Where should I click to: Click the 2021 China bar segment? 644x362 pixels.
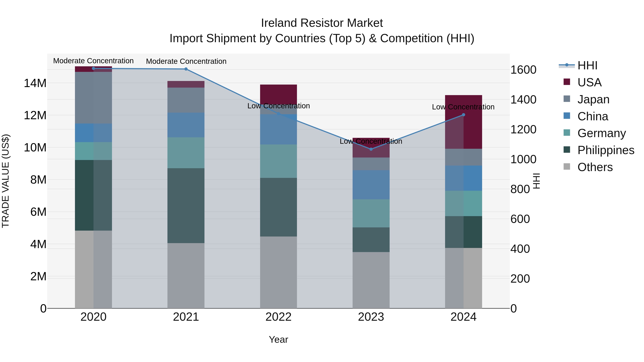(x=186, y=125)
